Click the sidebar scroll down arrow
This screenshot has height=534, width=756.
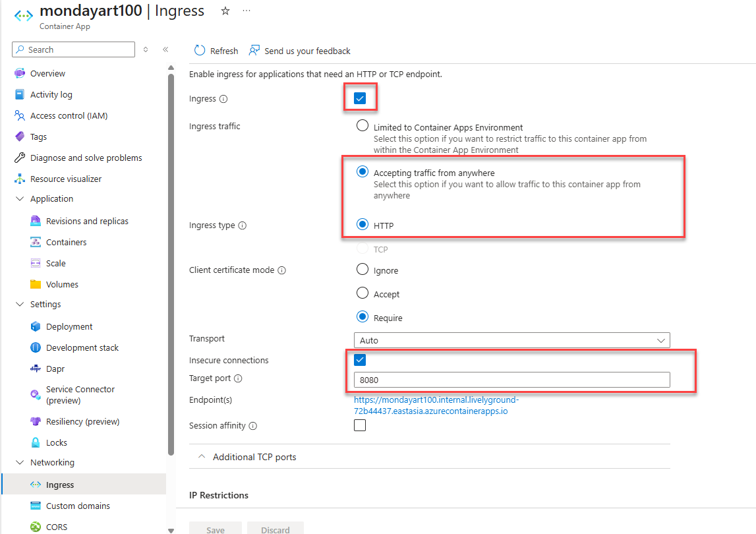pyautogui.click(x=171, y=530)
